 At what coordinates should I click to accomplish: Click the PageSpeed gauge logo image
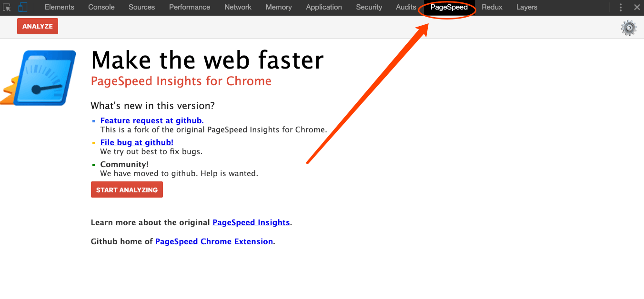click(x=38, y=78)
